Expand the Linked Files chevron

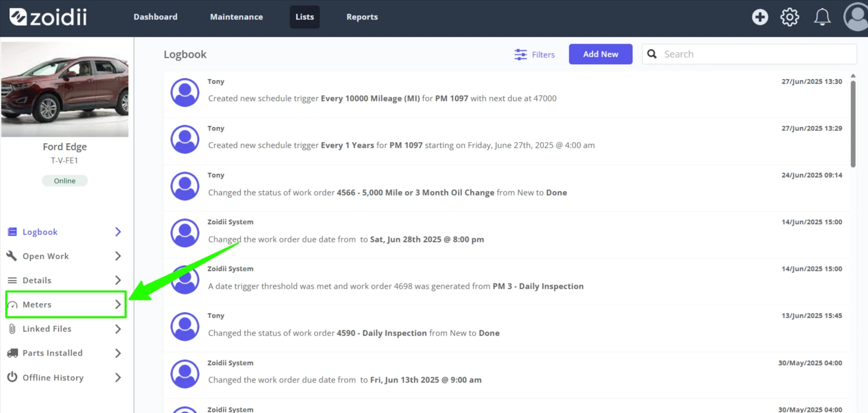118,329
